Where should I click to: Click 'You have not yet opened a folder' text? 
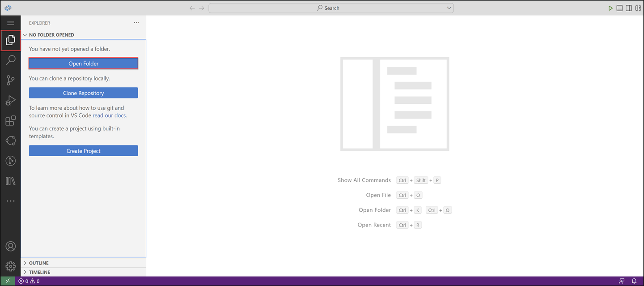[69, 49]
